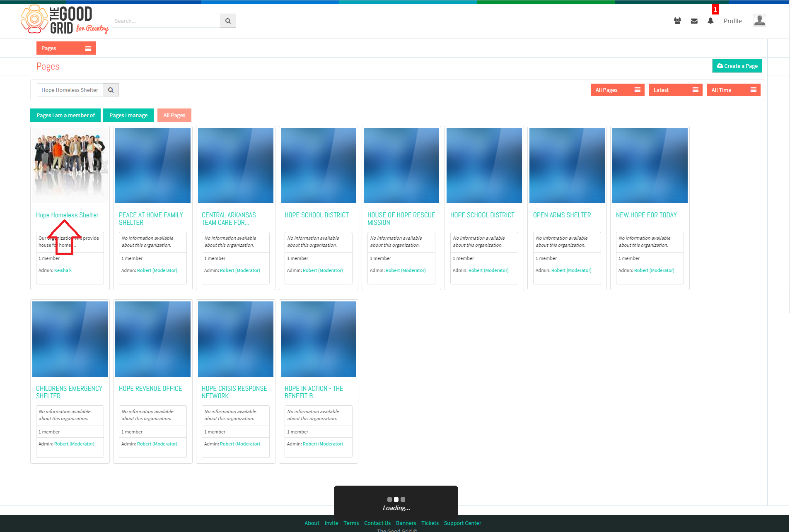Open OPEN ARMS SHELTER link
Screen dimensions: 790x532
[x=562, y=215]
